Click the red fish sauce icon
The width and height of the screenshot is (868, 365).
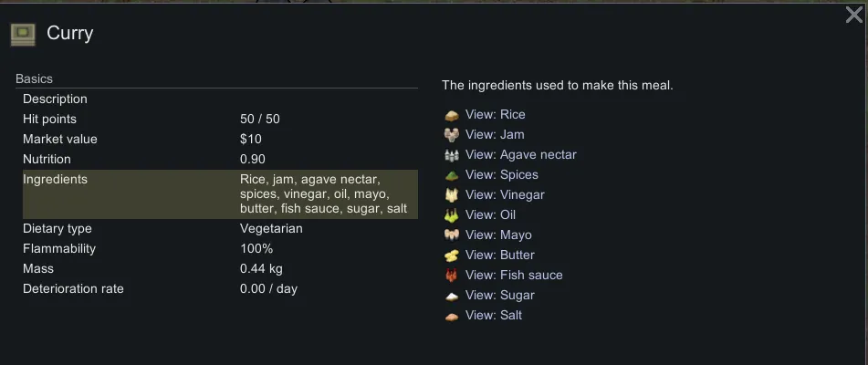coord(451,276)
